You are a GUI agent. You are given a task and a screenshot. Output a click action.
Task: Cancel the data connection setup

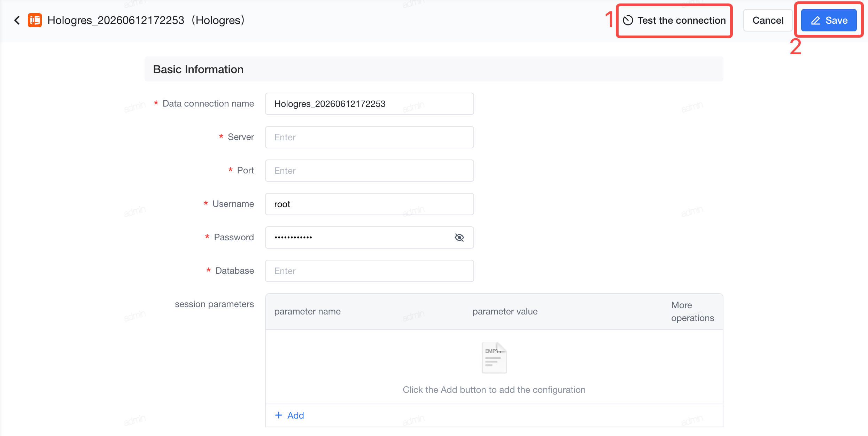[768, 21]
